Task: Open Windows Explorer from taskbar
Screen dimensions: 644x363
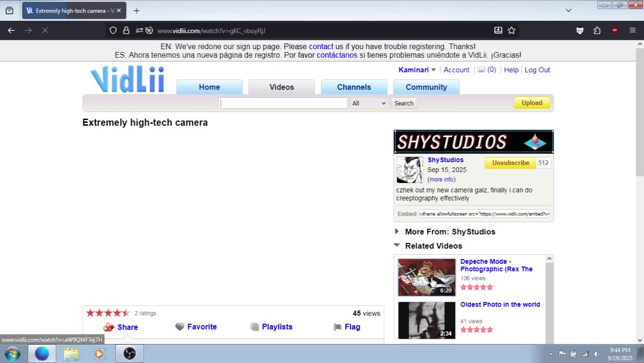Action: [71, 354]
